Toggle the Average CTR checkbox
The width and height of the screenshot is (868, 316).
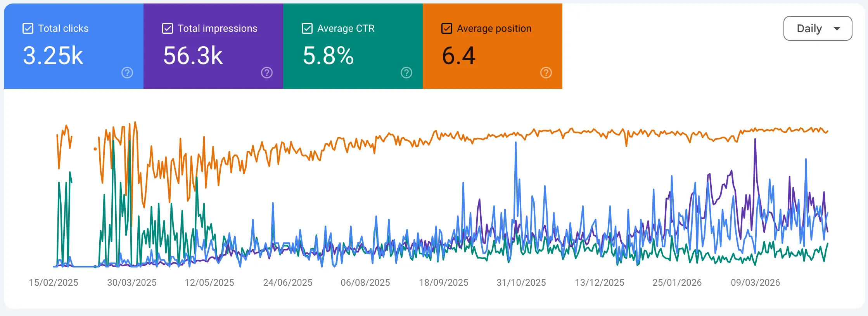[307, 28]
